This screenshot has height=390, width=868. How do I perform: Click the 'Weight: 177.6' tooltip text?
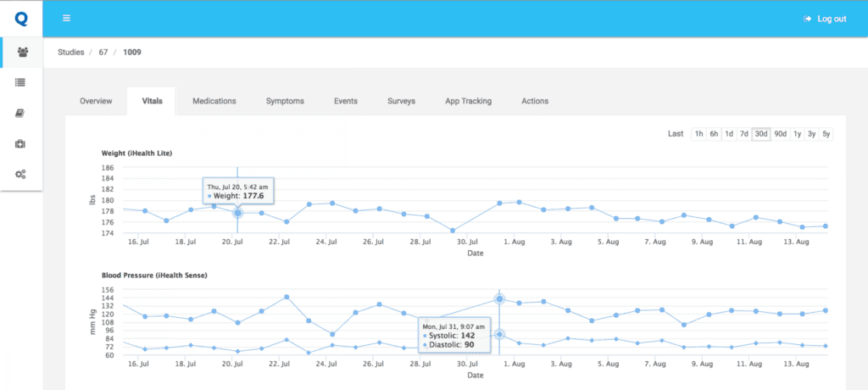(x=240, y=196)
